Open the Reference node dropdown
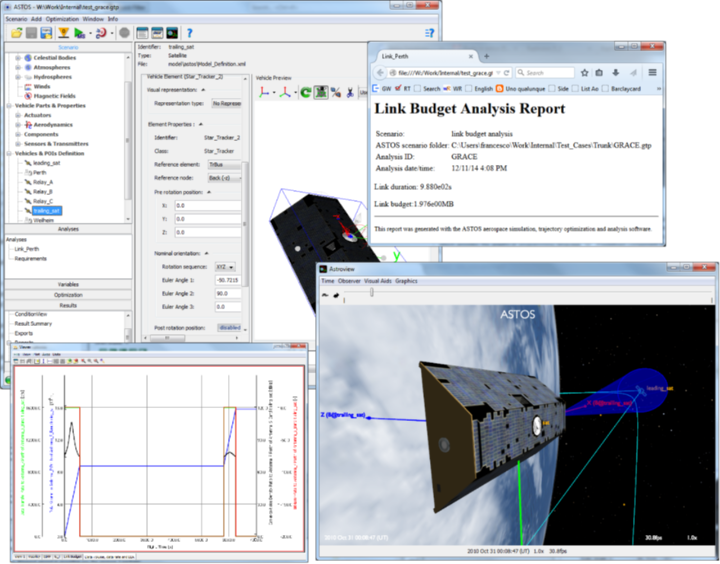Image resolution: width=720 pixels, height=564 pixels. point(225,178)
